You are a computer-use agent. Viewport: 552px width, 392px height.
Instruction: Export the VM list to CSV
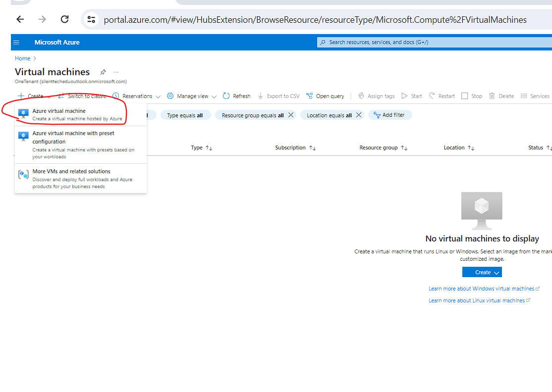(279, 96)
